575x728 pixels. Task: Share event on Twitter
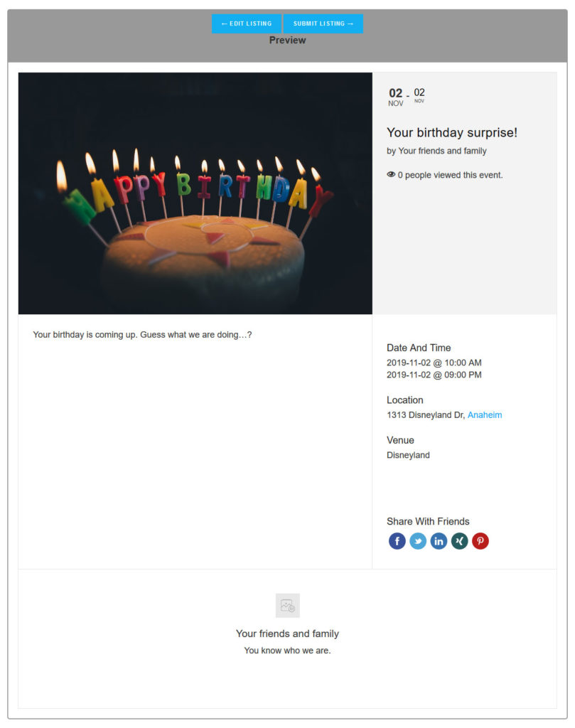tap(418, 541)
